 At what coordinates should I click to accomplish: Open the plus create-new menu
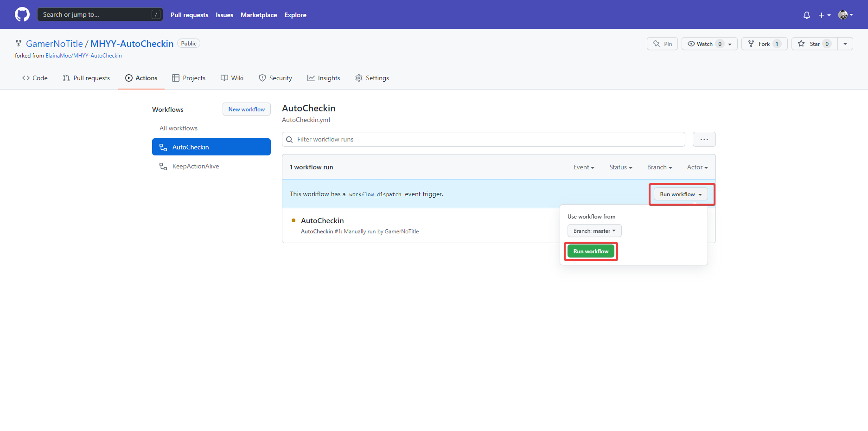click(x=824, y=15)
